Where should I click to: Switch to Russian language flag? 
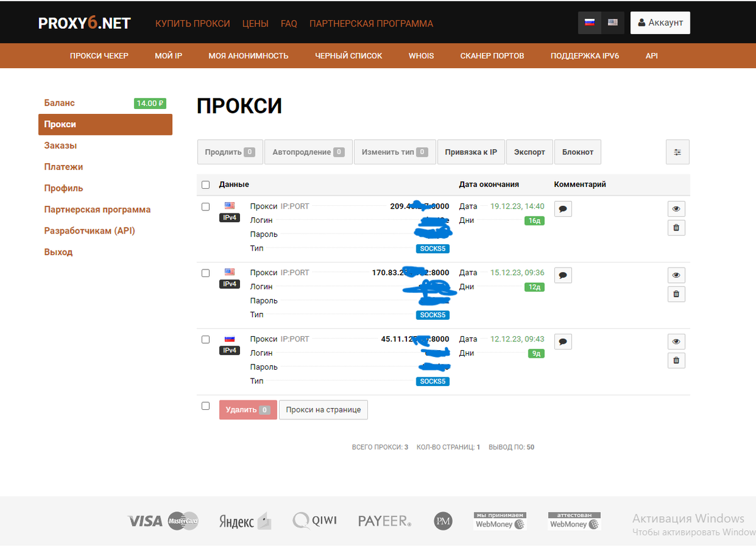[x=590, y=23]
